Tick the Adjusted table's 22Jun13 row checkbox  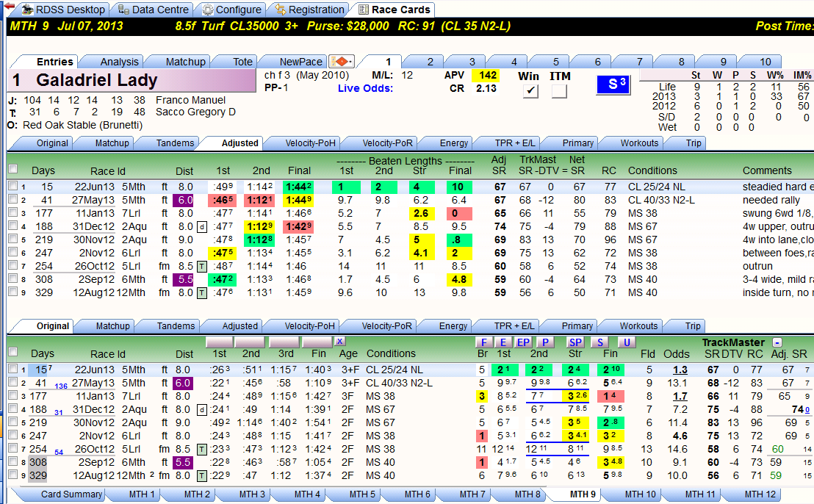(13, 187)
